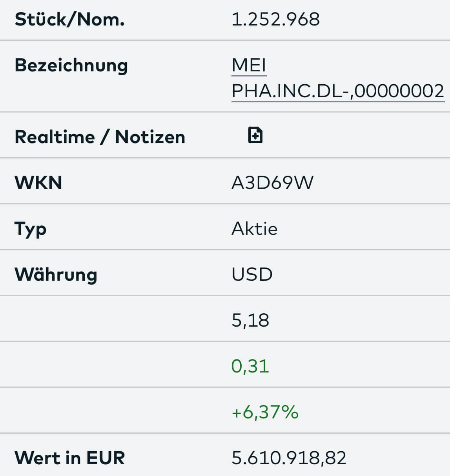The height and width of the screenshot is (476, 450).
Task: Click the price value 5,18
Action: [250, 320]
